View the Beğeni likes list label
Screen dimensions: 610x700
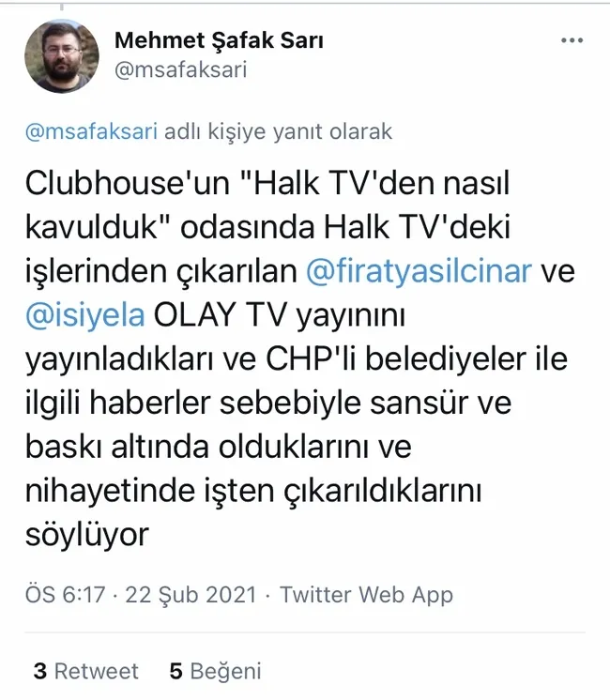pyautogui.click(x=225, y=672)
